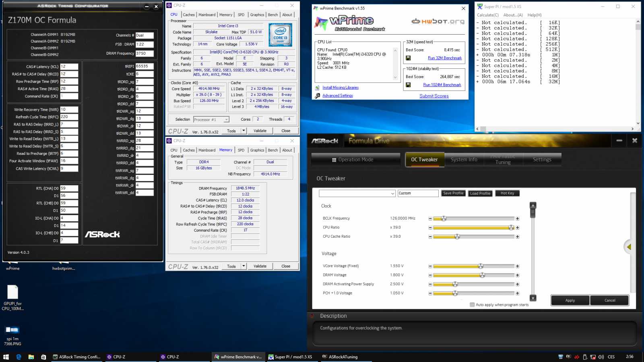The width and height of the screenshot is (644, 362).
Task: Open the GPUPI_for CPU_100M desktop file
Action: tap(13, 298)
